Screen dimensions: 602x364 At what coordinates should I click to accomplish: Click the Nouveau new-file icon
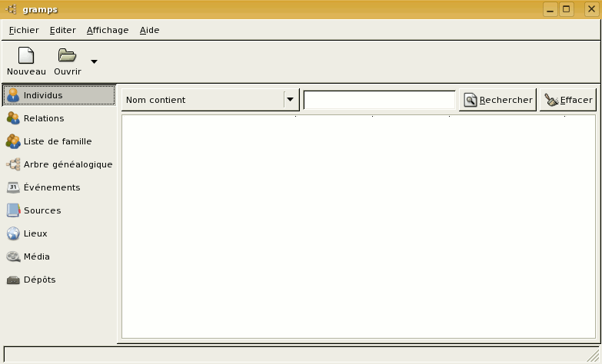click(26, 56)
